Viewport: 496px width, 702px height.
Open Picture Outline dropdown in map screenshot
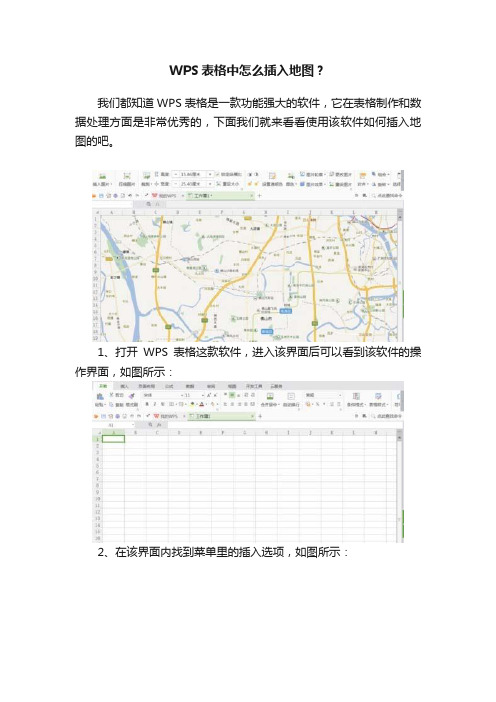tap(313, 174)
